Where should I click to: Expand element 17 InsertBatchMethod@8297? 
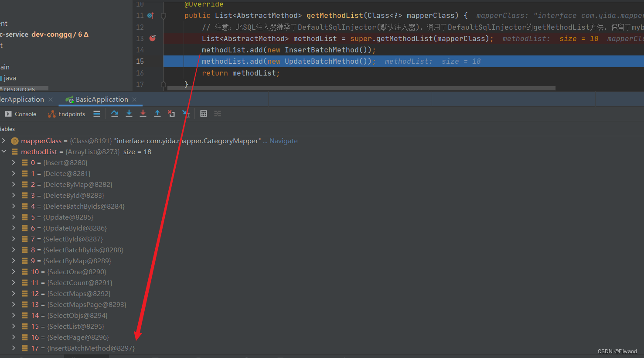(14, 348)
